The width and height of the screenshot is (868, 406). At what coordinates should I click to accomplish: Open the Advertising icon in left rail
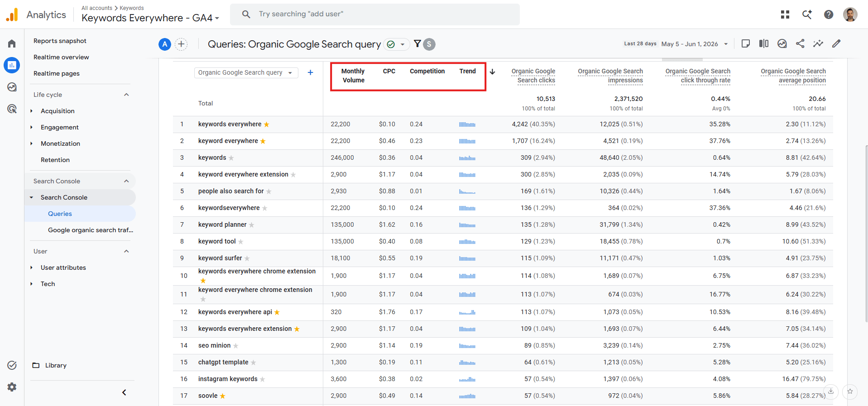[x=12, y=109]
